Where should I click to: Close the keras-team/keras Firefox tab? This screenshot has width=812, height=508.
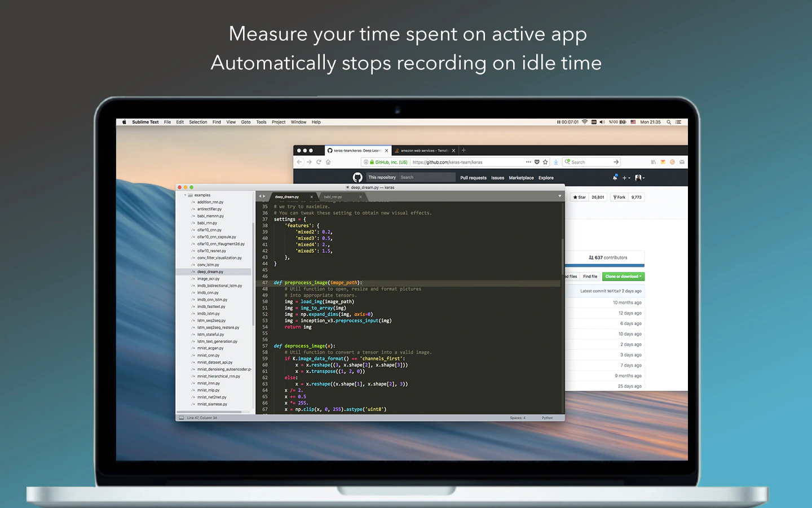pyautogui.click(x=386, y=151)
